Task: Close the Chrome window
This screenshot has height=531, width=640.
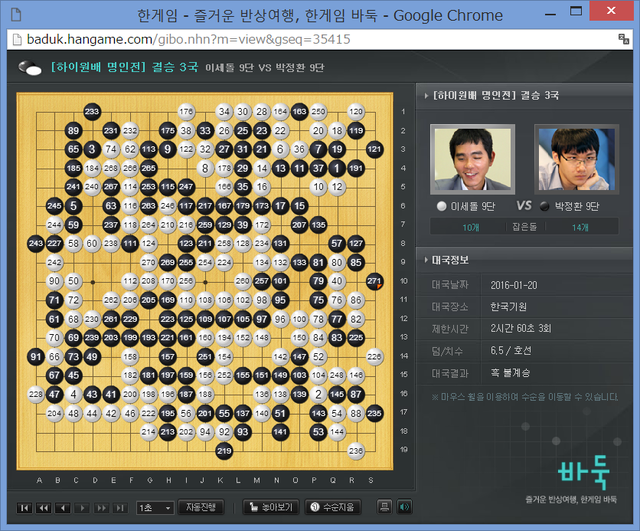Action: (x=611, y=11)
